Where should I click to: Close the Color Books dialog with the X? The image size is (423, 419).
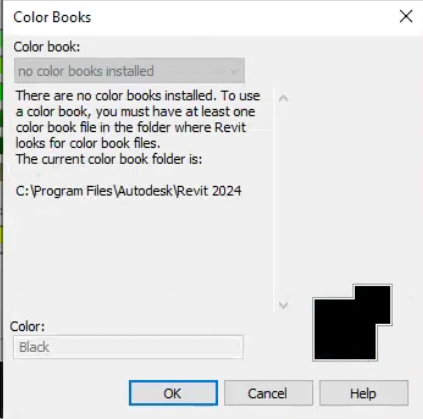tap(406, 16)
